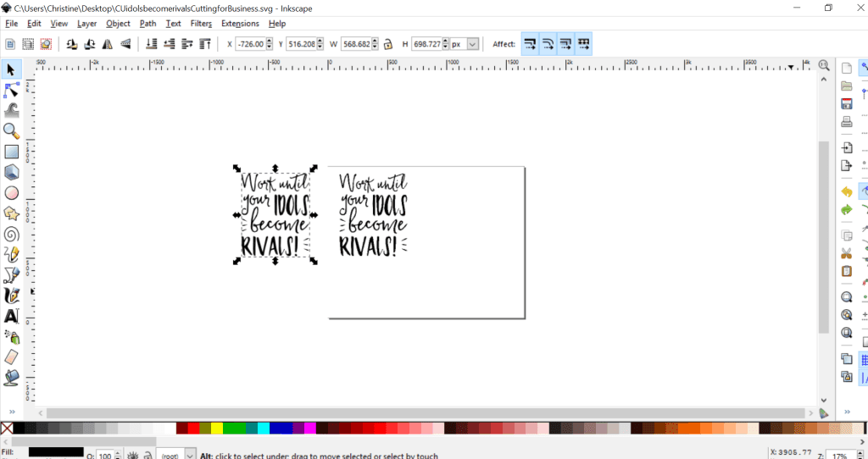This screenshot has width=868, height=459.
Task: Open the Filters menu
Action: [x=201, y=24]
